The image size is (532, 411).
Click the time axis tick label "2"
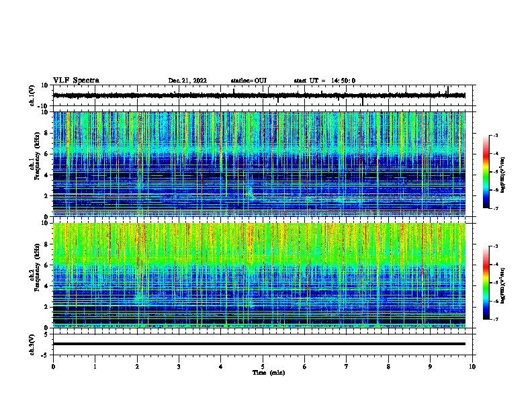pos(137,367)
